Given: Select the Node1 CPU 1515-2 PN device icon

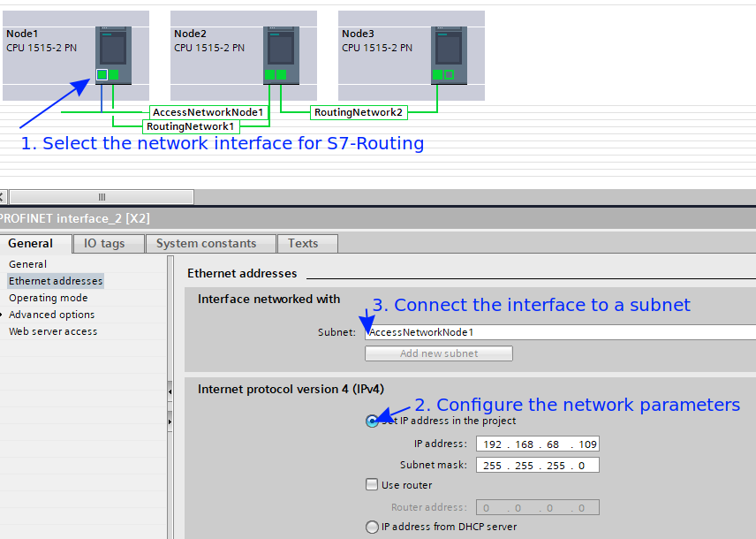Looking at the screenshot, I should [113, 49].
